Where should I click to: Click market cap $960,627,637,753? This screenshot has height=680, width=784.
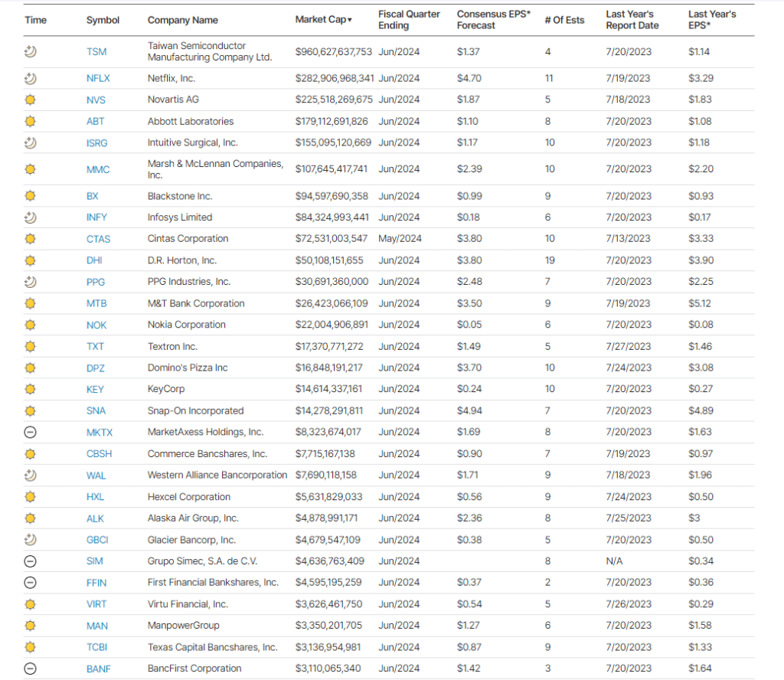334,51
